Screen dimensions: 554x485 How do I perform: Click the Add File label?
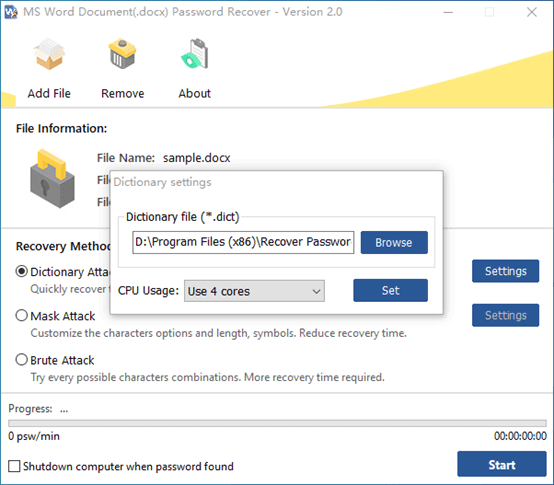(x=49, y=94)
